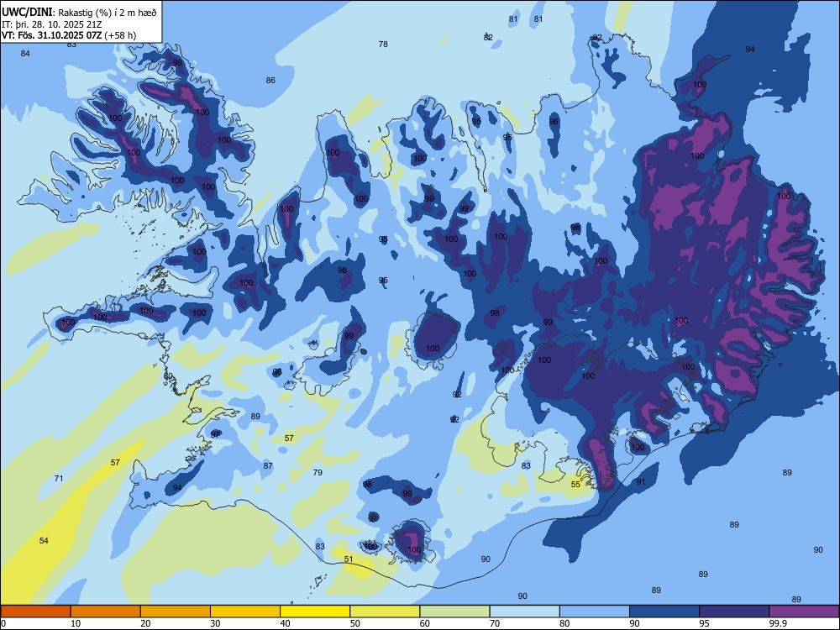The width and height of the screenshot is (840, 630).
Task: Click the humidity value '79' on the map
Action: pyautogui.click(x=318, y=472)
